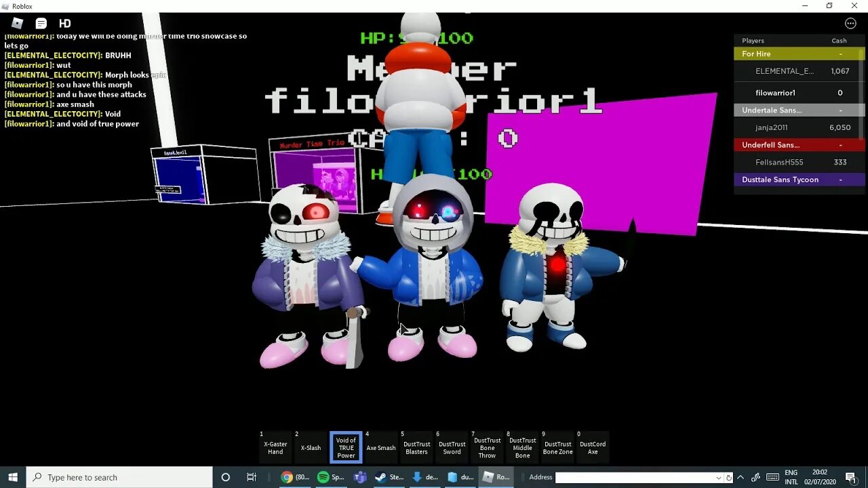868x488 pixels.
Task: Open the blue cube 'du...' taskbar app
Action: (460, 477)
